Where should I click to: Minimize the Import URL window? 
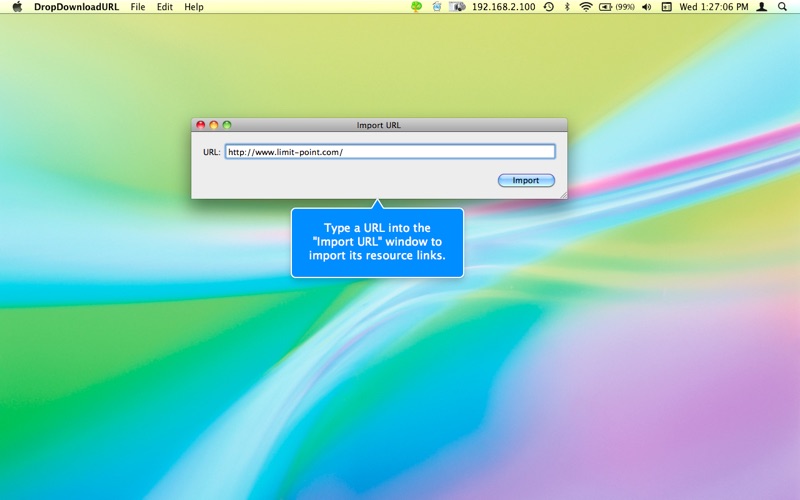coord(214,125)
